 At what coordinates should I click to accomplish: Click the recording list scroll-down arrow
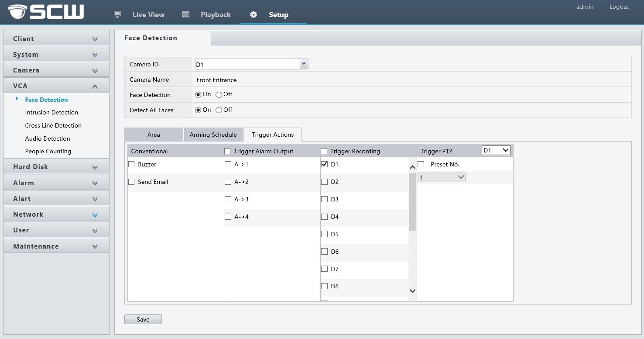413,291
